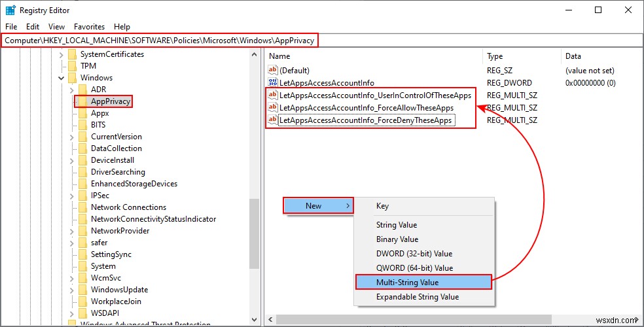Collapse the Windows tree node
644x327 pixels.
pos(62,78)
